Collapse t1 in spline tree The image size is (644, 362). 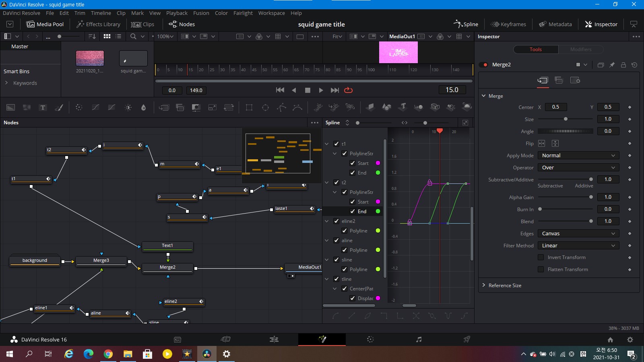tap(327, 144)
